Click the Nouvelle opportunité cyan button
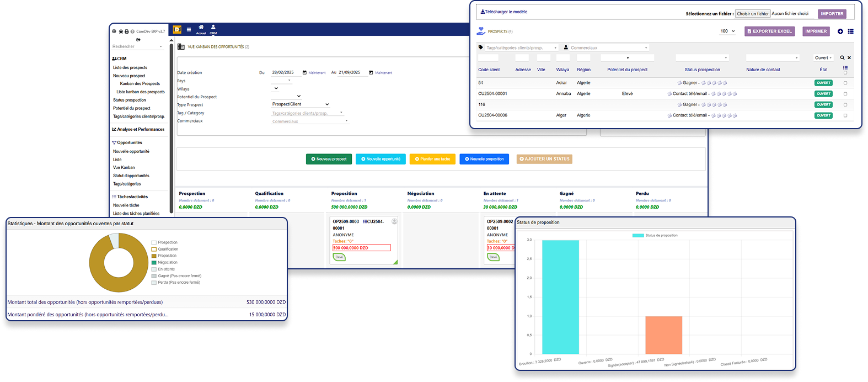 tap(381, 159)
